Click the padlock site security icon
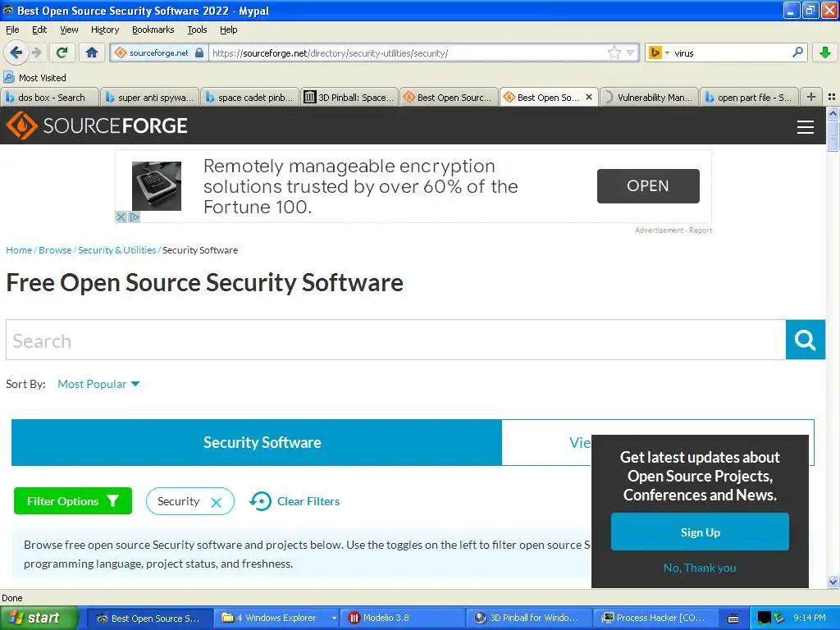 click(199, 52)
